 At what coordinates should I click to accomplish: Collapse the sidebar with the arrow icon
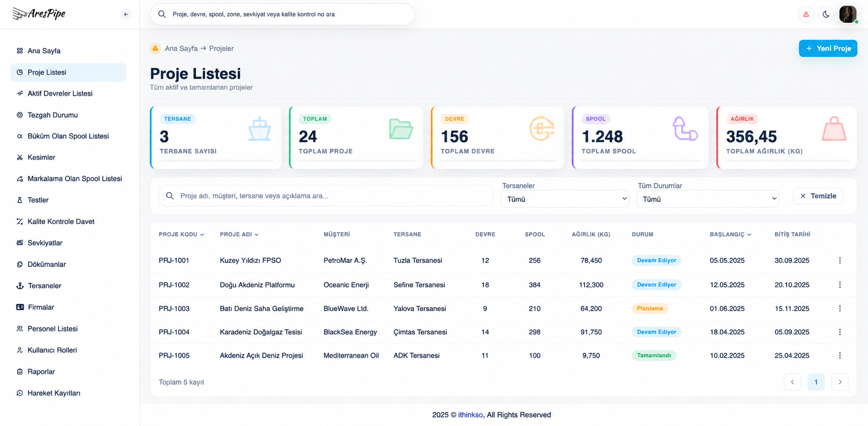[x=126, y=15]
